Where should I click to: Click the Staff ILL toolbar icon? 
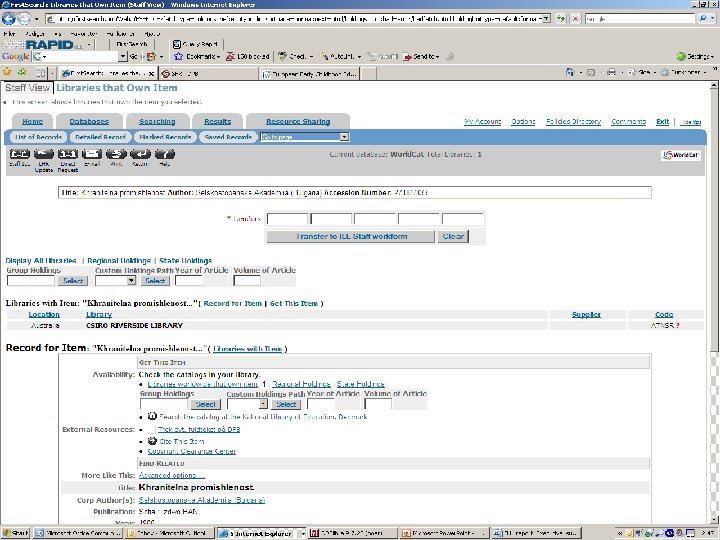[x=20, y=154]
